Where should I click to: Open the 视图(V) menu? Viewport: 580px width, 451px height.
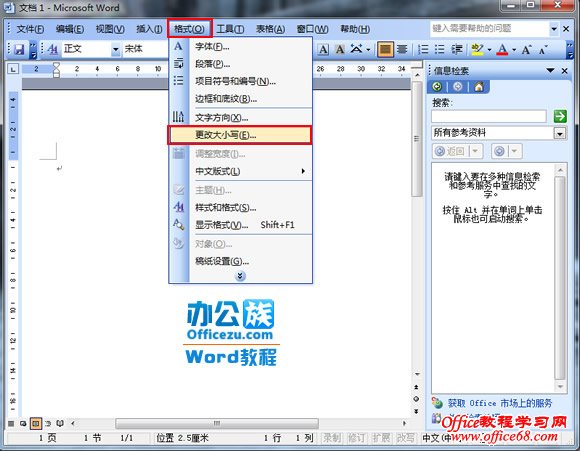click(110, 29)
